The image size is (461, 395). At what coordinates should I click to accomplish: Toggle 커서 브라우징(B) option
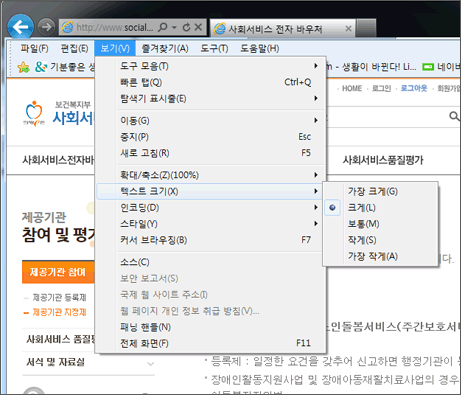(211, 240)
